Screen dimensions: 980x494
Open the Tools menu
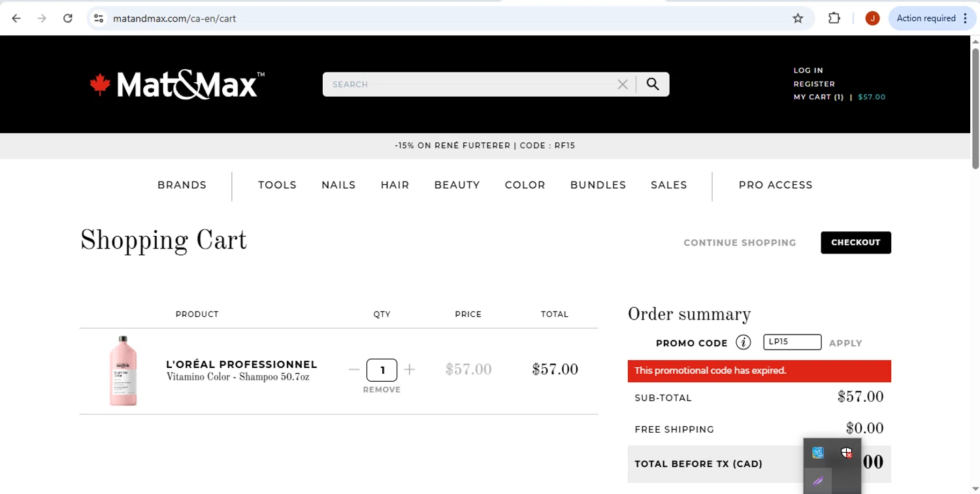point(277,185)
